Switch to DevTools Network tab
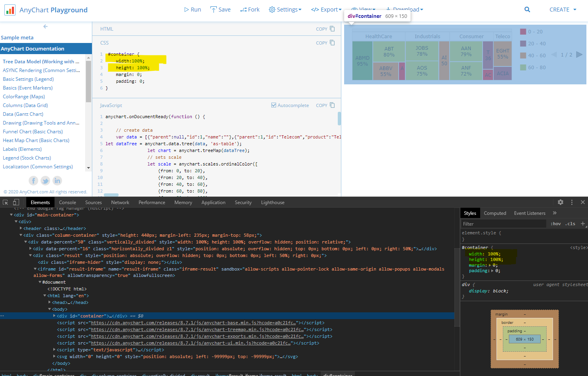The width and height of the screenshot is (588, 376). pos(120,203)
